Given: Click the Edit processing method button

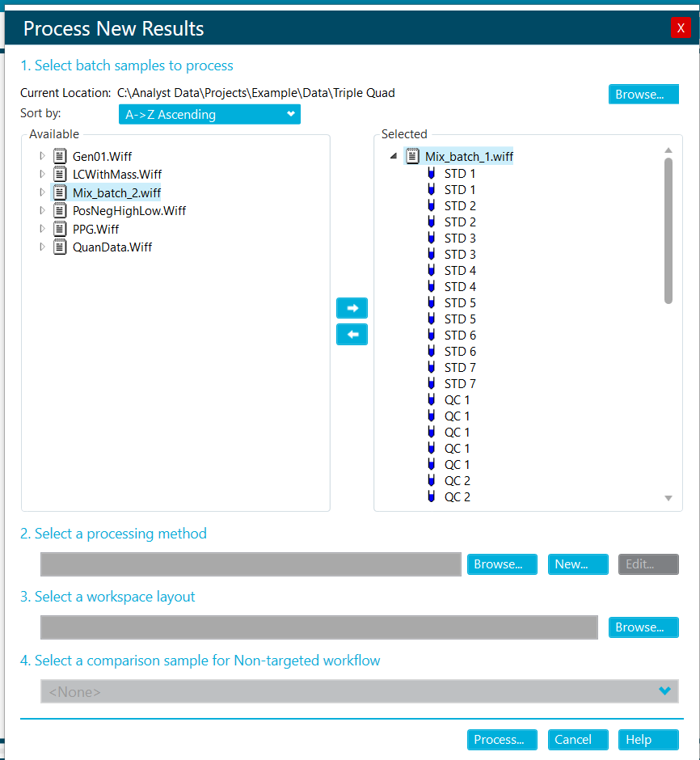Looking at the screenshot, I should point(648,564).
